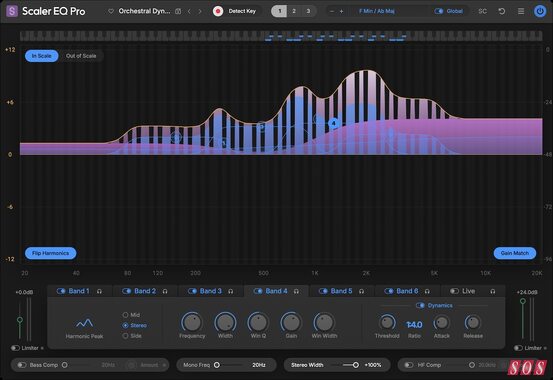Viewport: 553px width, 380px height.
Task: Click the undo/reset icon
Action: coord(502,11)
